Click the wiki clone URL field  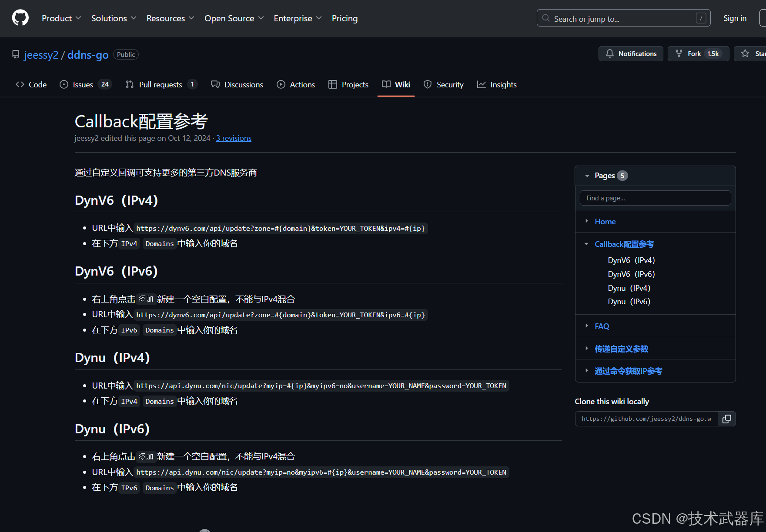[x=646, y=419]
